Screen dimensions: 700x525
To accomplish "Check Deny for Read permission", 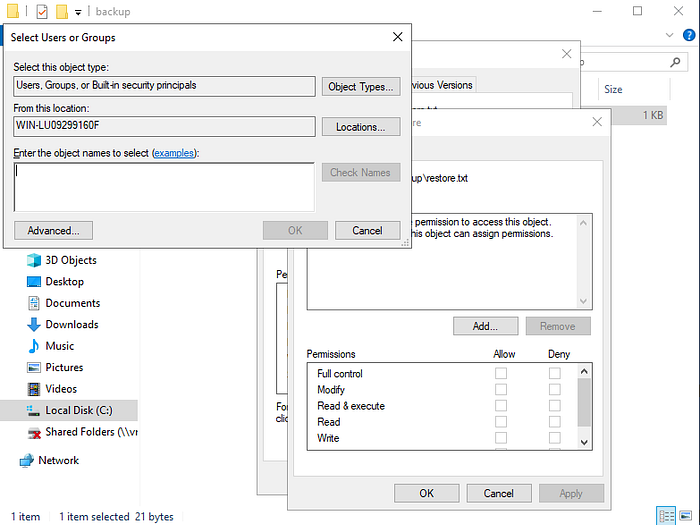I will coord(555,421).
